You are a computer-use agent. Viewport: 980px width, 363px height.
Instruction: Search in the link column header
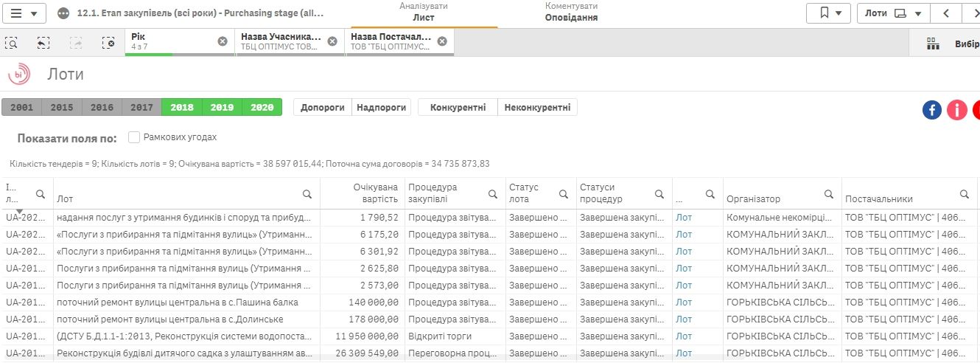coord(710,194)
